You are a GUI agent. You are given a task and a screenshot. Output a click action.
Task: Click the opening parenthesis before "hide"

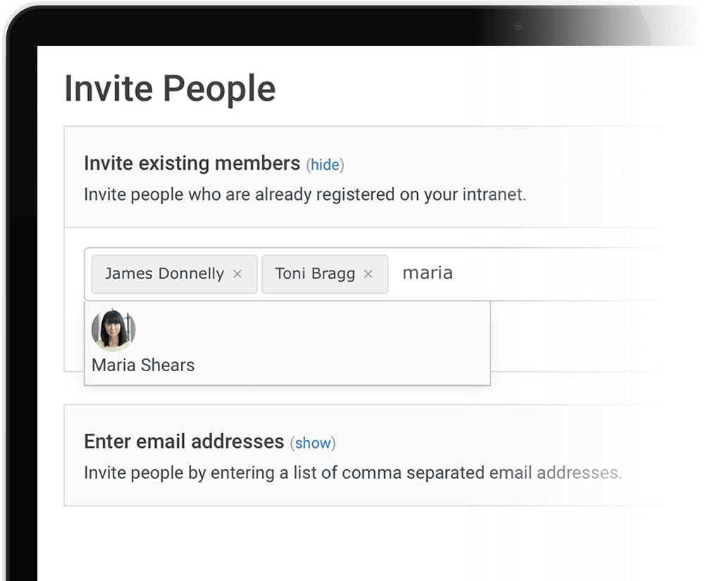tap(308, 165)
